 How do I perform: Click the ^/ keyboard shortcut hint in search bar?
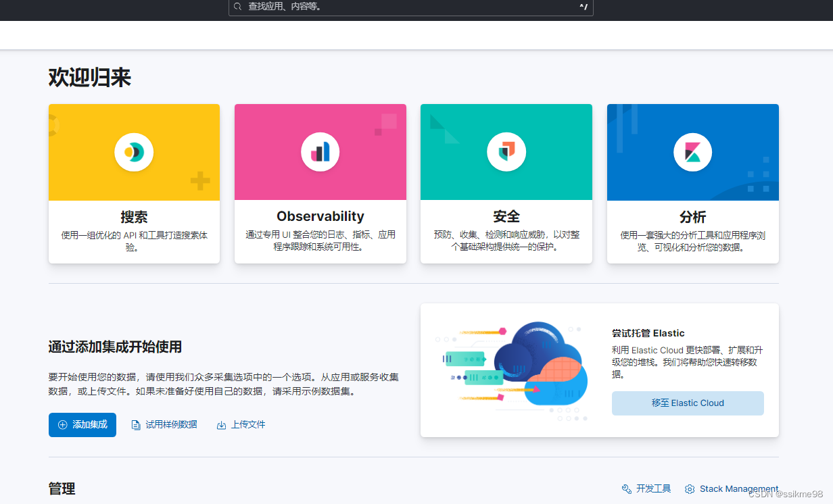coord(584,7)
